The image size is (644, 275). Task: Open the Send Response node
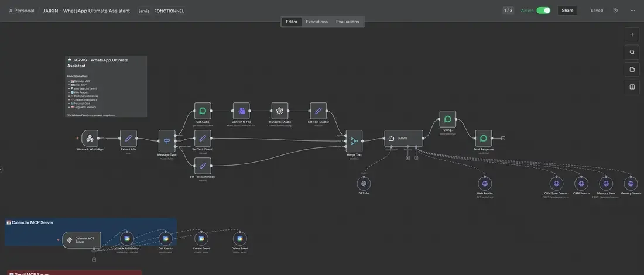tap(484, 138)
